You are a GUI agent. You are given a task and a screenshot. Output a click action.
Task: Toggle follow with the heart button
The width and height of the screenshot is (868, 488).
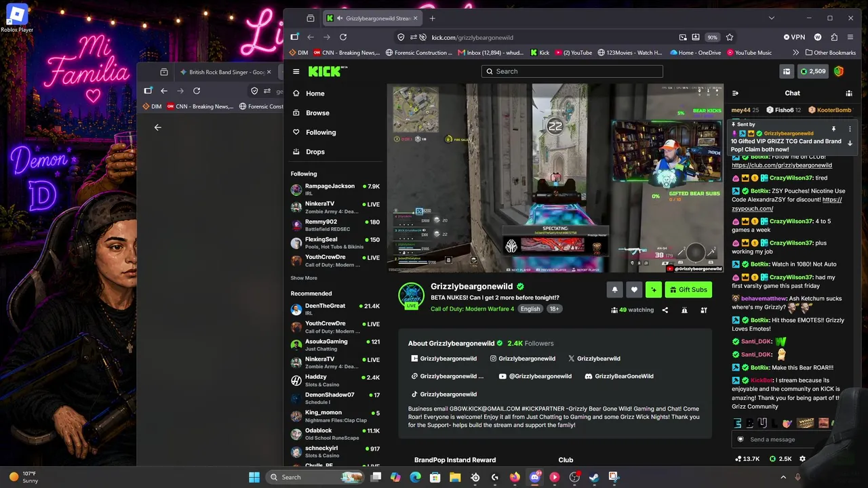pyautogui.click(x=634, y=289)
